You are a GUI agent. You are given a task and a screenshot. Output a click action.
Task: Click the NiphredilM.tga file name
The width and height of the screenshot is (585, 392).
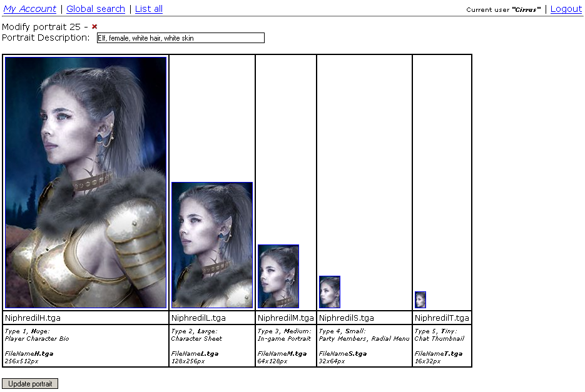coord(286,318)
